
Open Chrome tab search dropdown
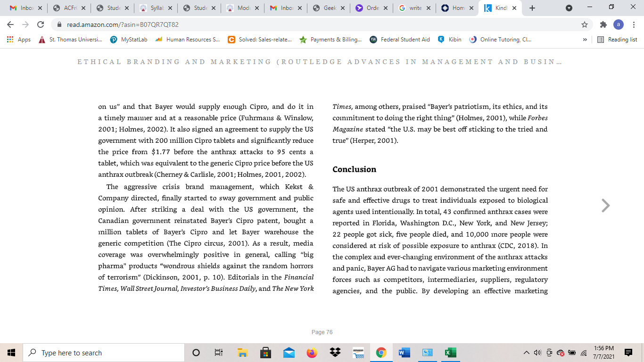coord(569,8)
